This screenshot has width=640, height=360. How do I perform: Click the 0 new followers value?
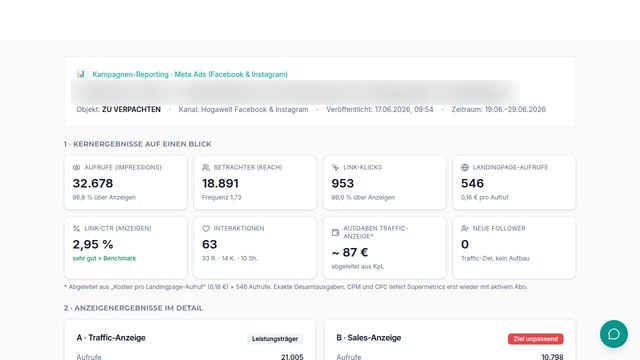465,244
